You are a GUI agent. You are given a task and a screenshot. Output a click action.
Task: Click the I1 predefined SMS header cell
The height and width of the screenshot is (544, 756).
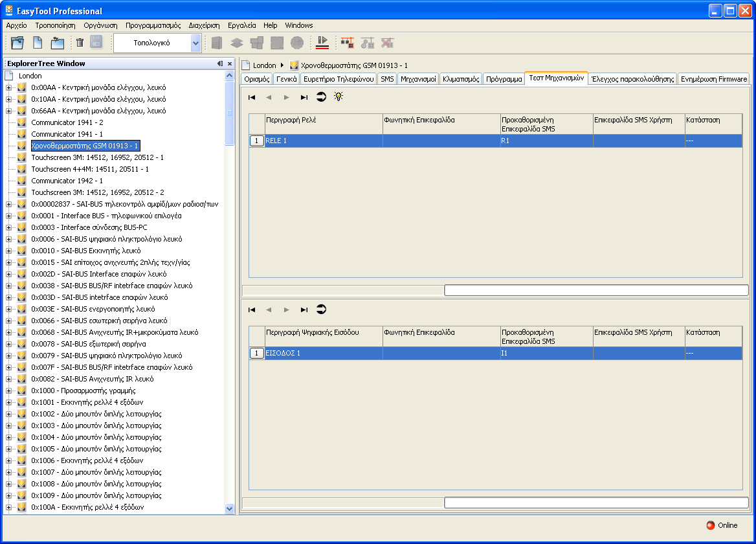(546, 354)
